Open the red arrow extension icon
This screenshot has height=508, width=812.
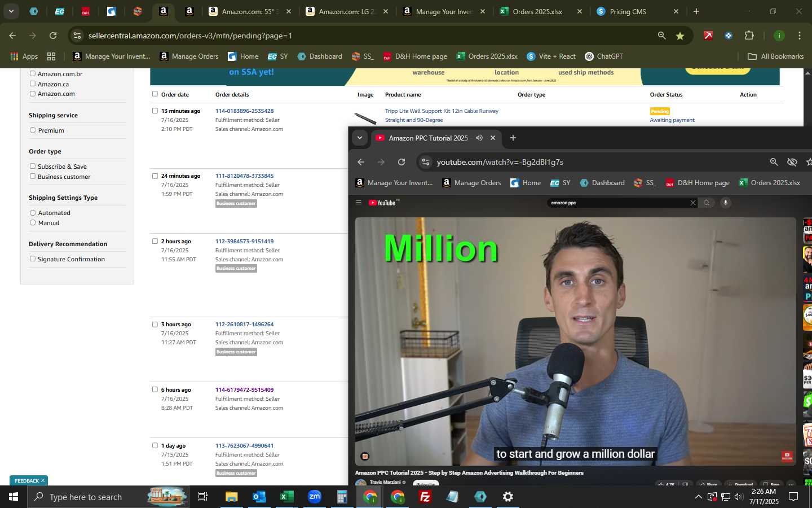click(708, 36)
